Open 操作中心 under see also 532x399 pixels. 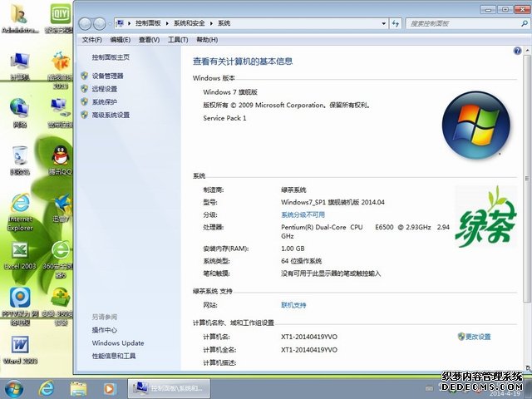pyautogui.click(x=105, y=330)
